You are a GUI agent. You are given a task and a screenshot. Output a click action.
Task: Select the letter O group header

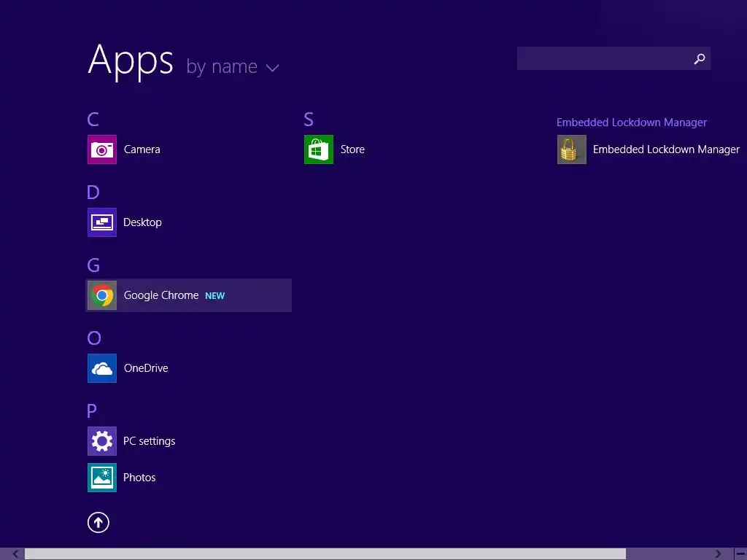point(94,338)
